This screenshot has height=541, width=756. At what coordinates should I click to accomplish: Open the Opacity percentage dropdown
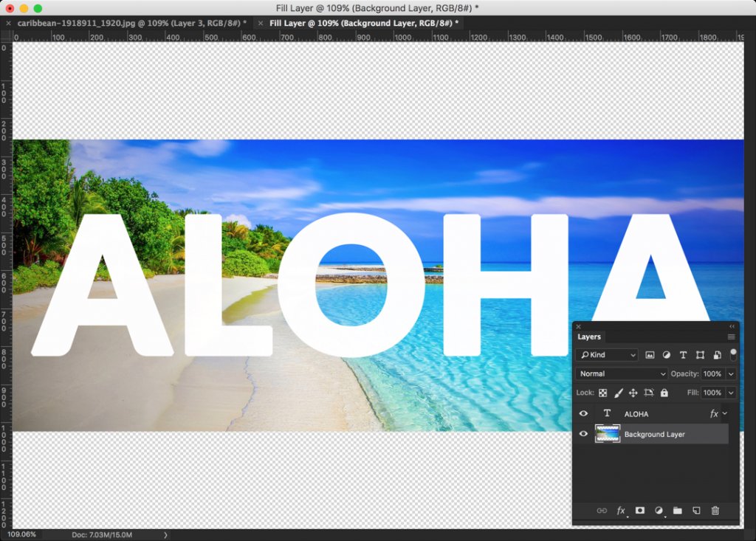click(x=731, y=373)
